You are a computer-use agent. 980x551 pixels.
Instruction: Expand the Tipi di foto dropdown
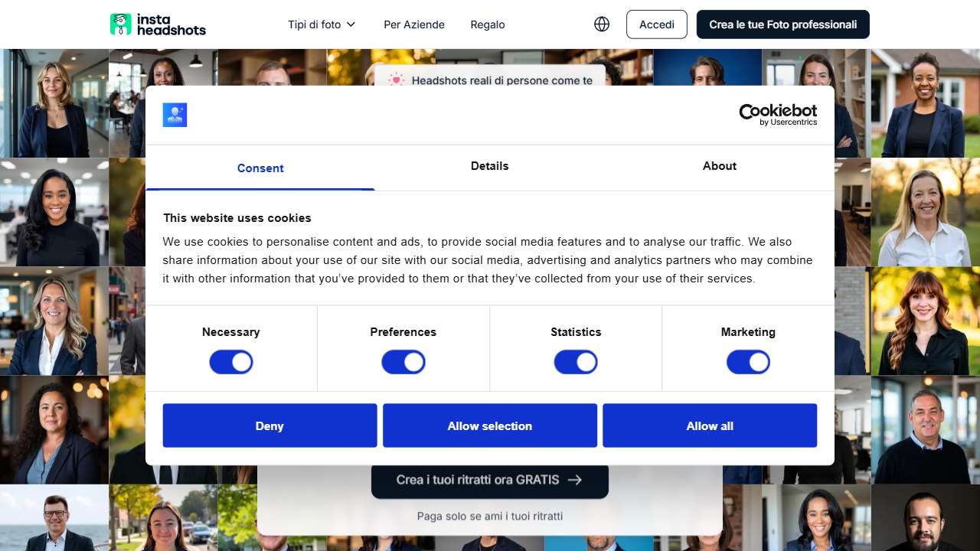pyautogui.click(x=322, y=24)
